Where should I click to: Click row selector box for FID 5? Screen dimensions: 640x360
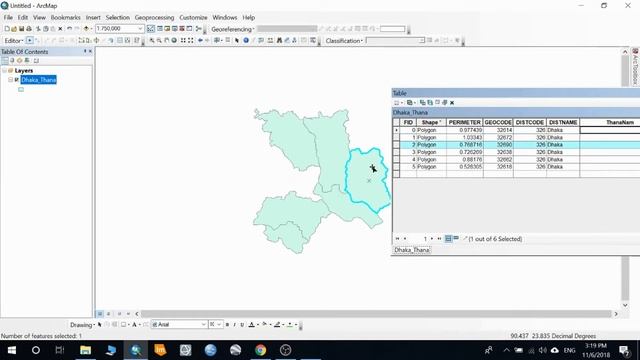(396, 167)
